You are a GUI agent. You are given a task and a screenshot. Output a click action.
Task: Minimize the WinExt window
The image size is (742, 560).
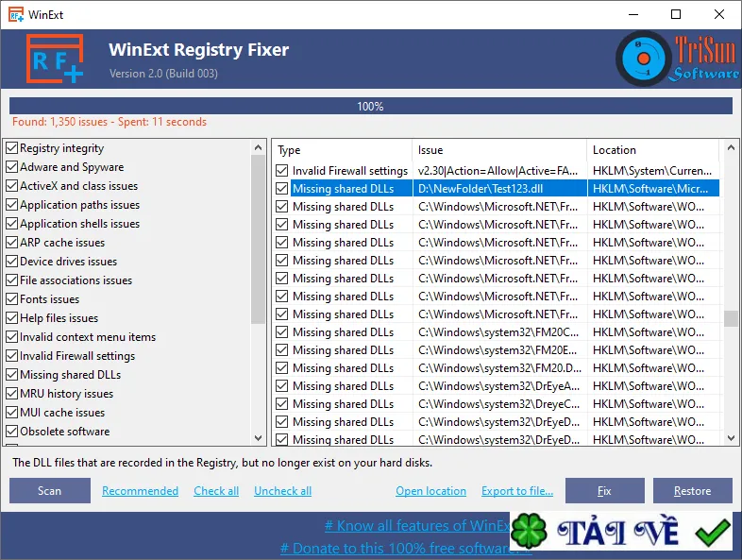click(x=633, y=14)
